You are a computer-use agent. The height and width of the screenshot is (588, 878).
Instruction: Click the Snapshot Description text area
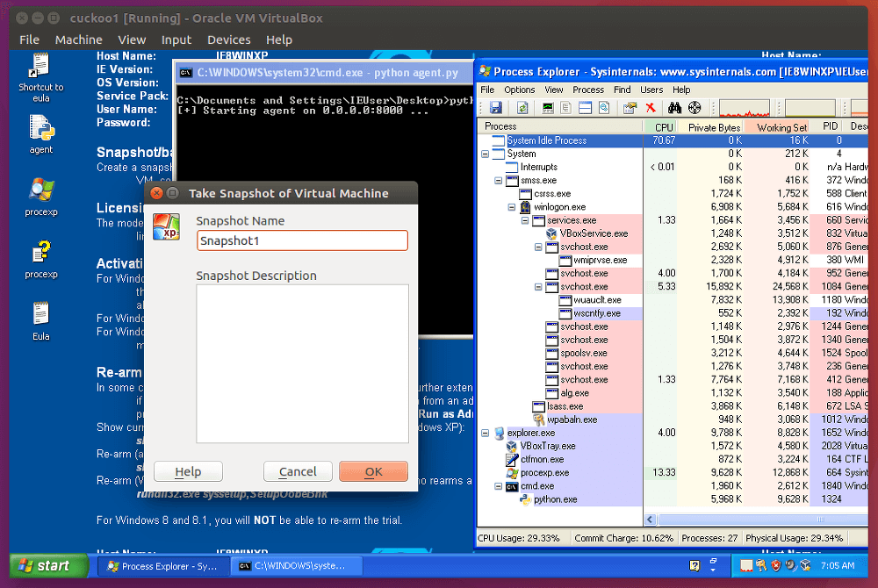click(x=302, y=363)
